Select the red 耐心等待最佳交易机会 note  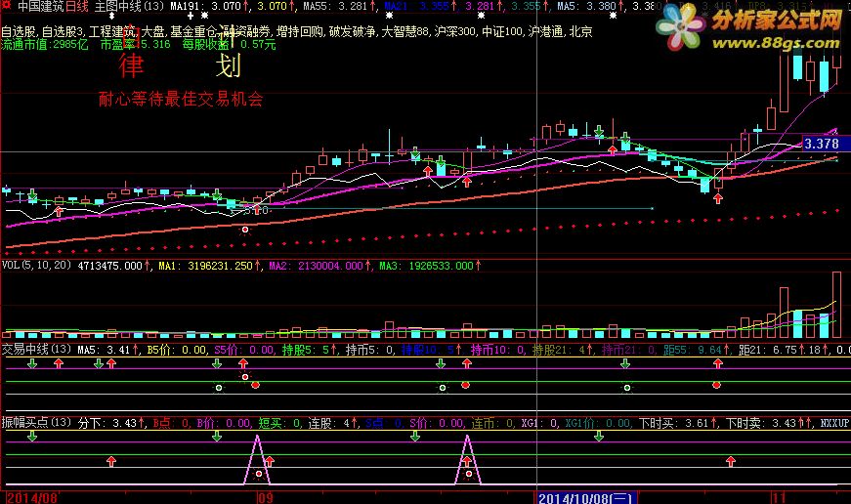click(x=181, y=99)
